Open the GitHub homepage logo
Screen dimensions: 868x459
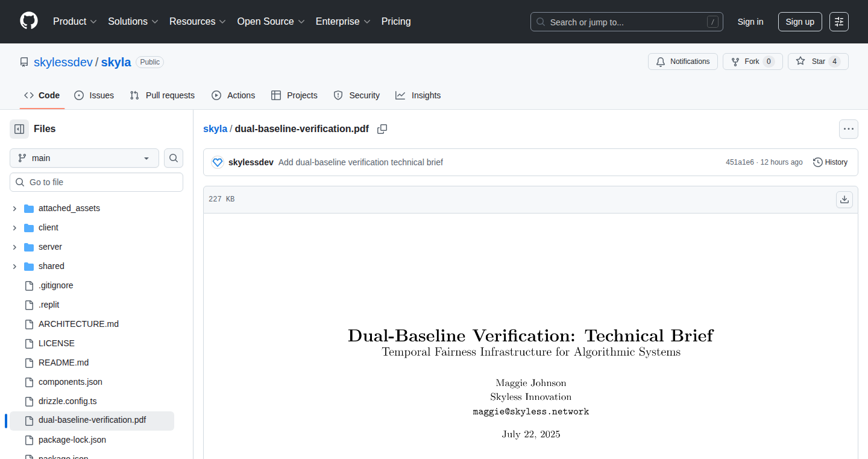(29, 21)
